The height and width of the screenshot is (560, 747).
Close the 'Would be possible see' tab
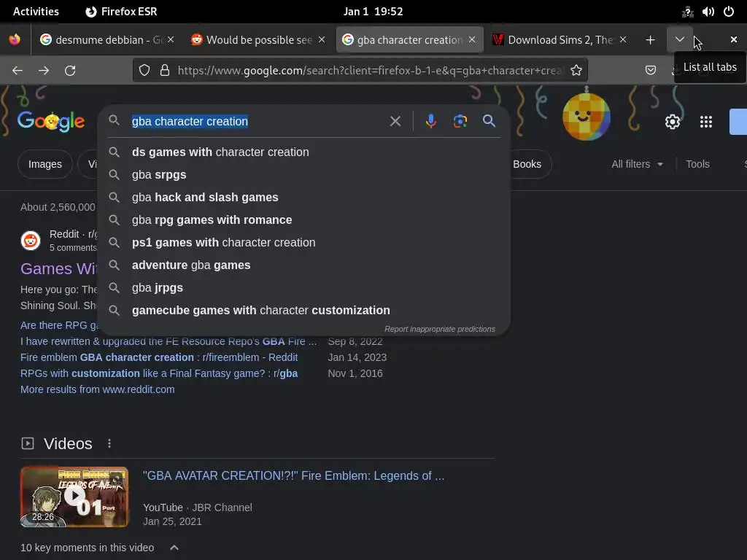click(322, 39)
